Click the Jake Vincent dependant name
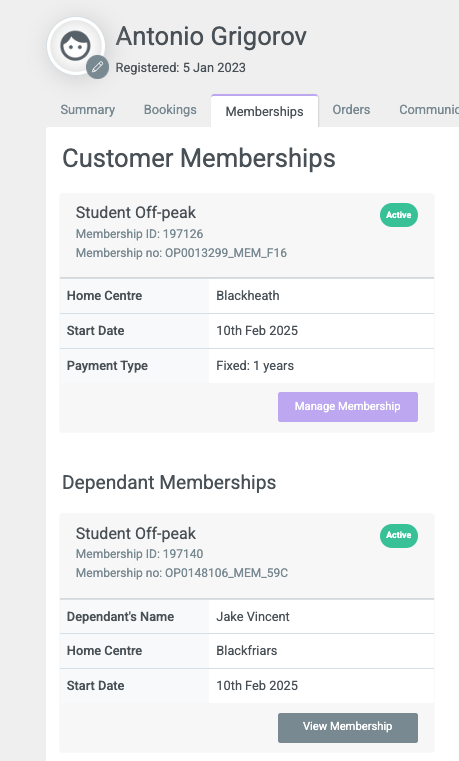459x761 pixels. point(253,616)
